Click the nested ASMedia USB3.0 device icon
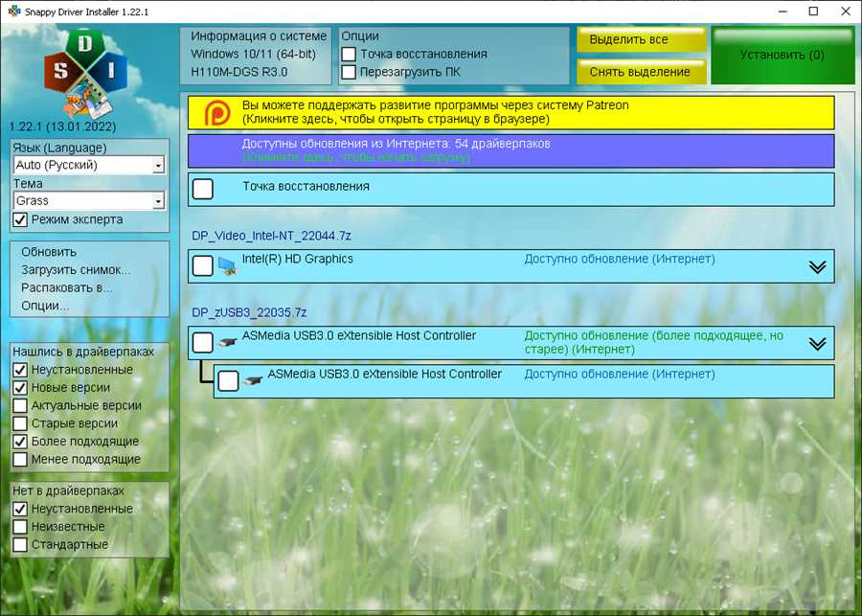Screen dimensions: 862x616 pyautogui.click(x=253, y=380)
